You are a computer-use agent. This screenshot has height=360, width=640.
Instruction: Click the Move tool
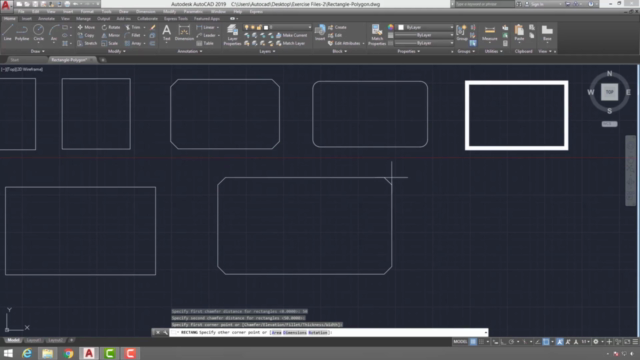(x=86, y=27)
